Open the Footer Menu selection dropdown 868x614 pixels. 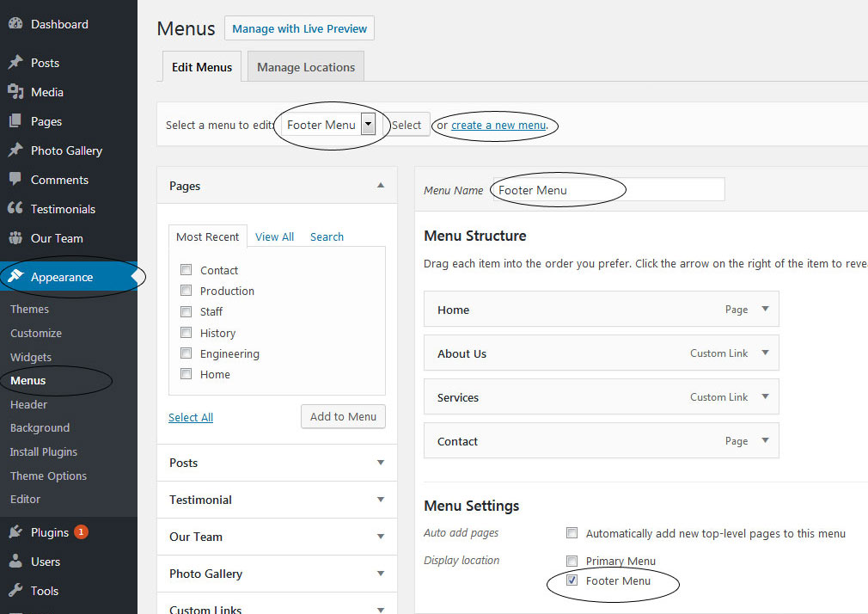point(368,125)
